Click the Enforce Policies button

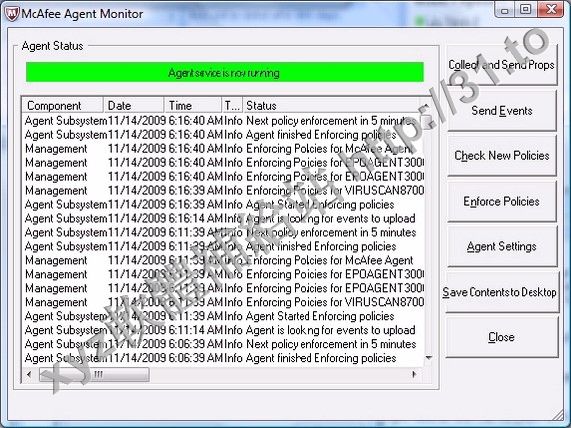coord(502,201)
